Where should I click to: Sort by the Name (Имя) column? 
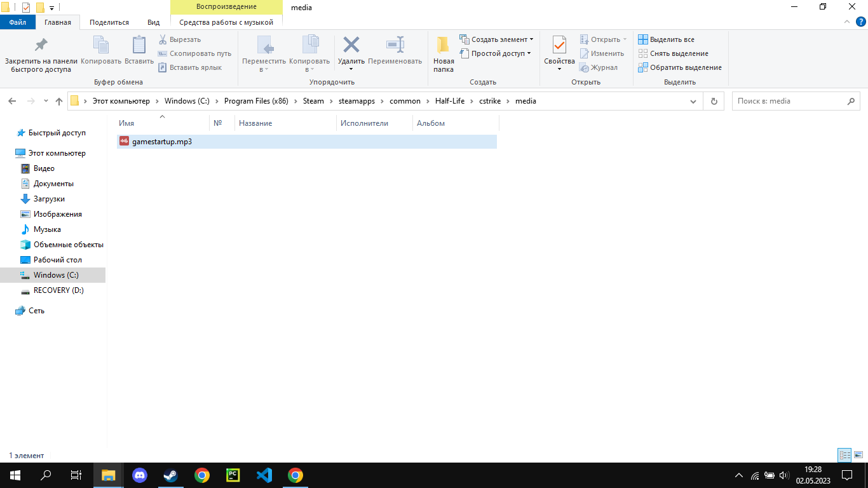(x=163, y=123)
